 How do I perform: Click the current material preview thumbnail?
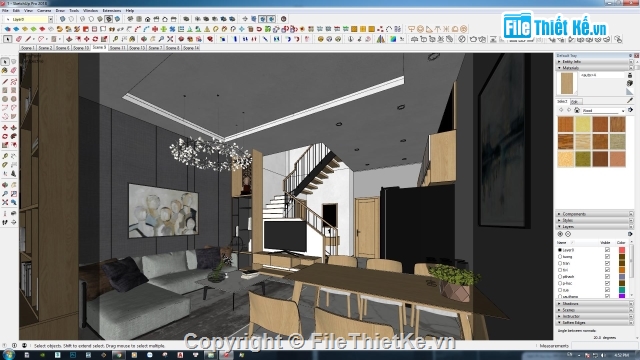(567, 83)
